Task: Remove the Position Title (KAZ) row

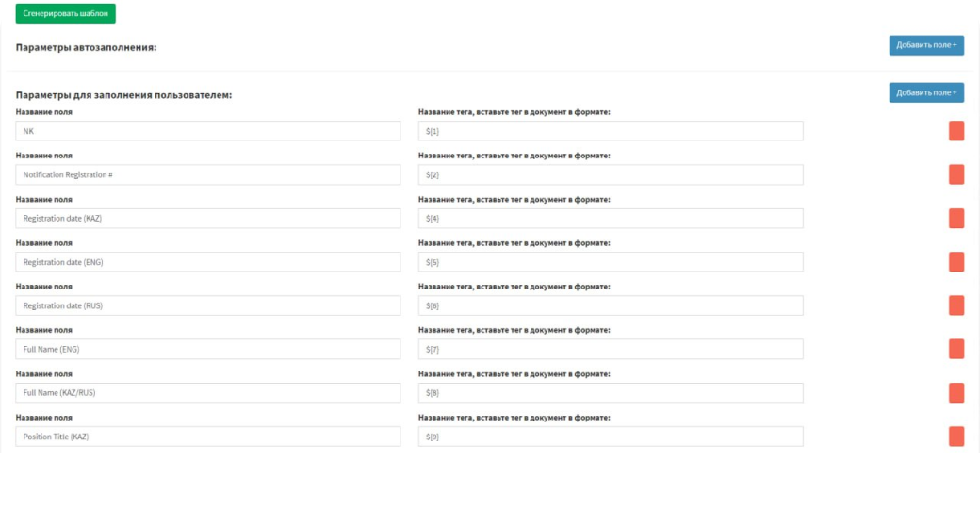Action: click(x=955, y=436)
